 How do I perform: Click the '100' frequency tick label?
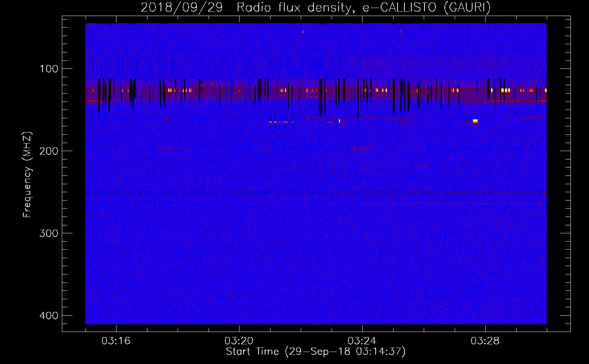point(49,69)
